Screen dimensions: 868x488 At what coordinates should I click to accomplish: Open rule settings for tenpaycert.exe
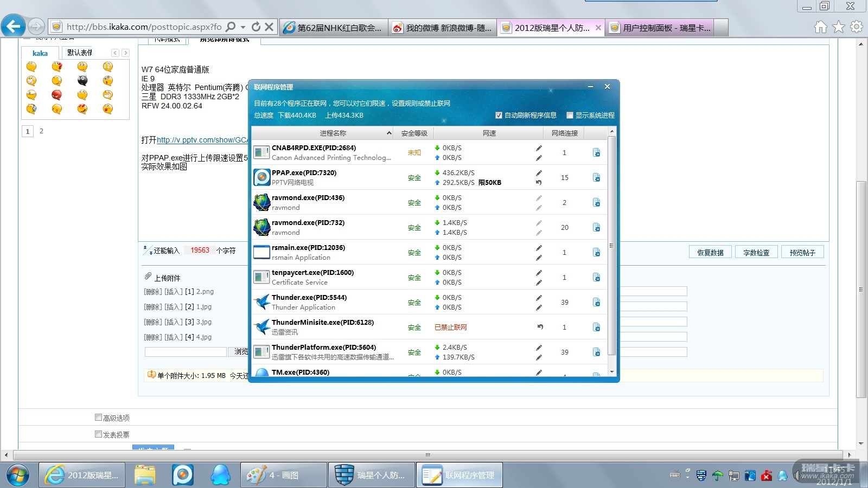596,278
